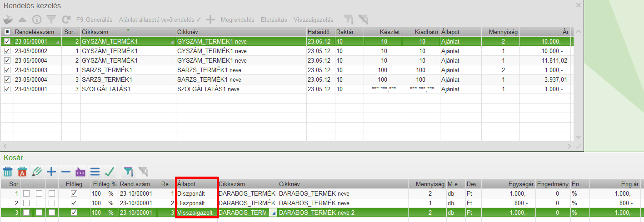
Task: Click the green checkmark icon in Kosár toolbar
Action: [109, 172]
